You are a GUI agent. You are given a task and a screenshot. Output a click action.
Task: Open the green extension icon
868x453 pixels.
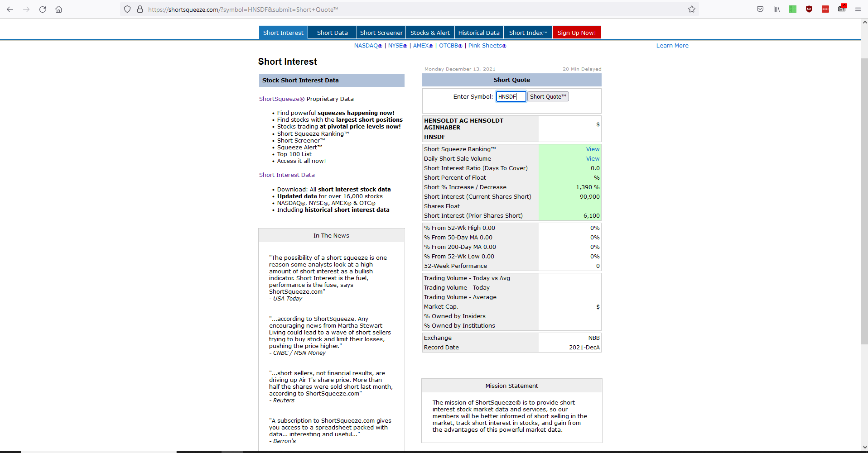[x=793, y=9]
